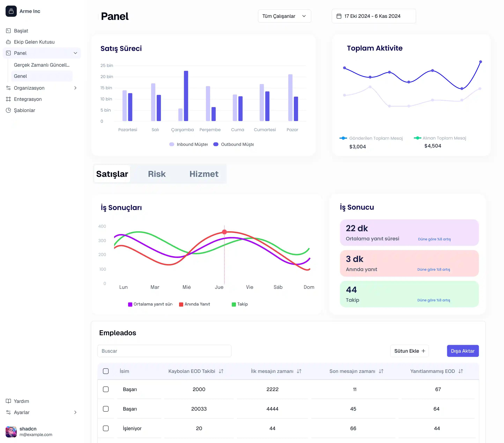Viewport: 504px width, 443px height.
Task: Switch to the Hizmet tab
Action: point(204,174)
